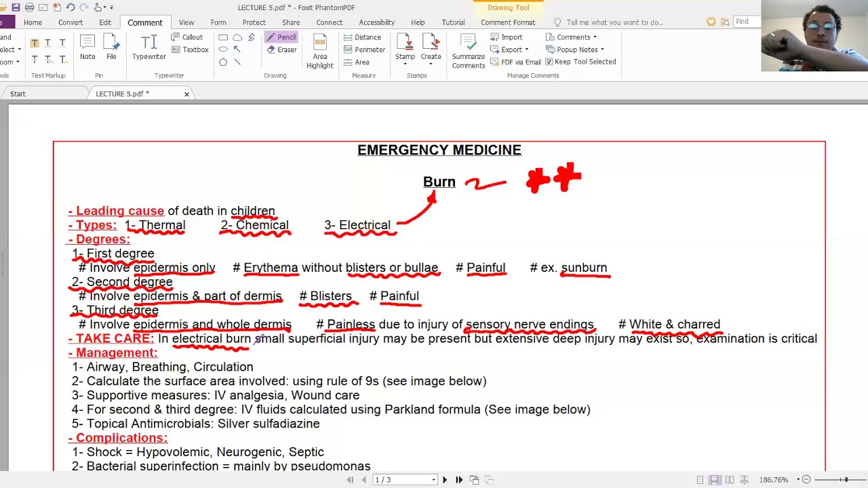The width and height of the screenshot is (868, 488).
Task: Adjust the zoom slider in status bar
Action: pos(846,480)
